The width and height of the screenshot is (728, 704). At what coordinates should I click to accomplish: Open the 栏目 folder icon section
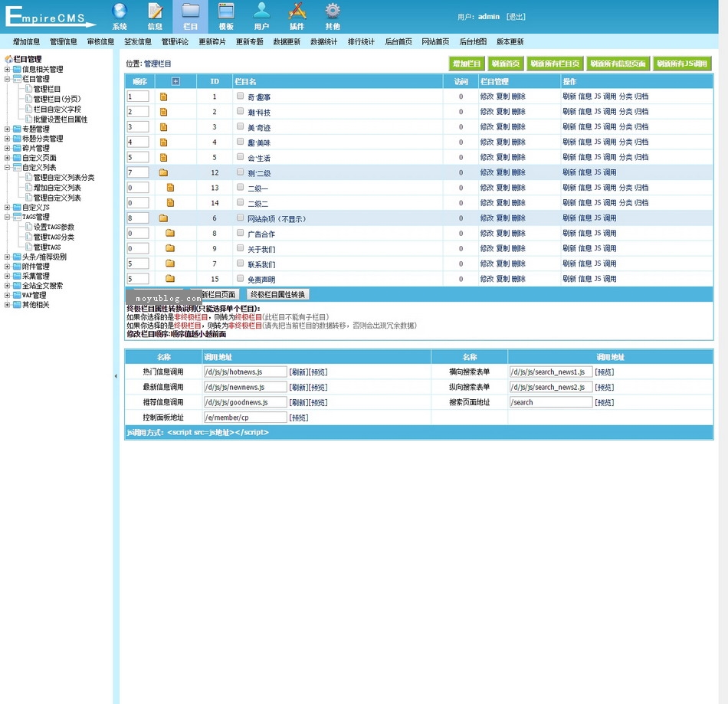[x=190, y=16]
